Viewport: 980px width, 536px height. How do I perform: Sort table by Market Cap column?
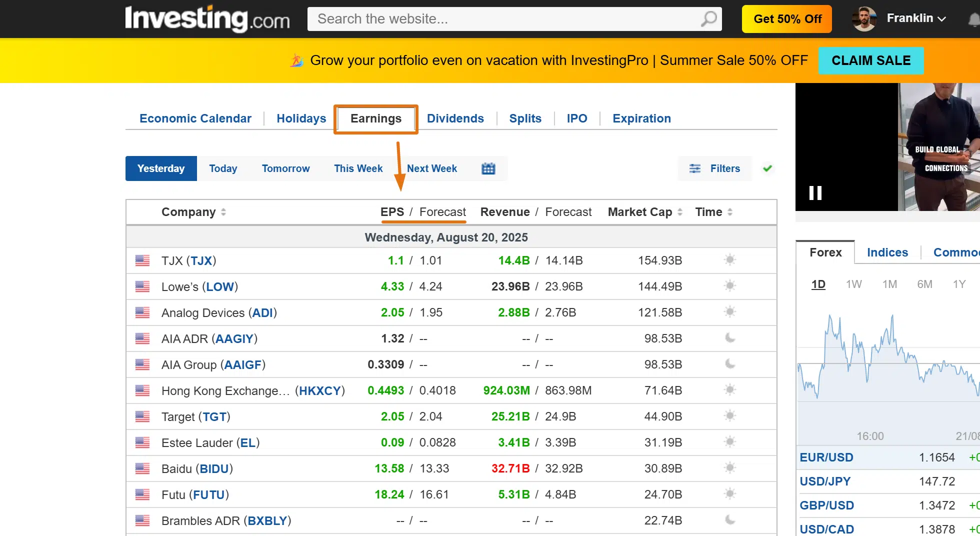click(645, 212)
